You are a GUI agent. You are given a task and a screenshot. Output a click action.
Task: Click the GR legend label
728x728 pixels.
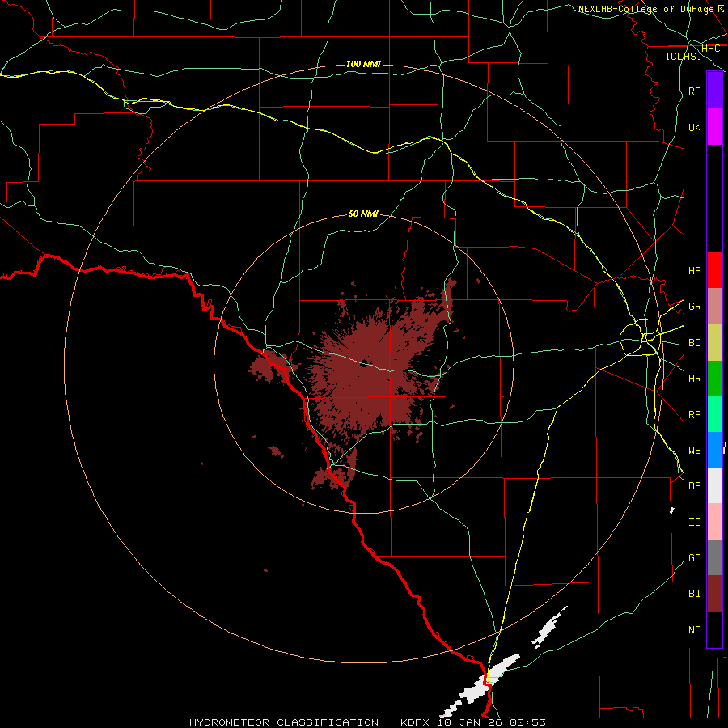(695, 307)
